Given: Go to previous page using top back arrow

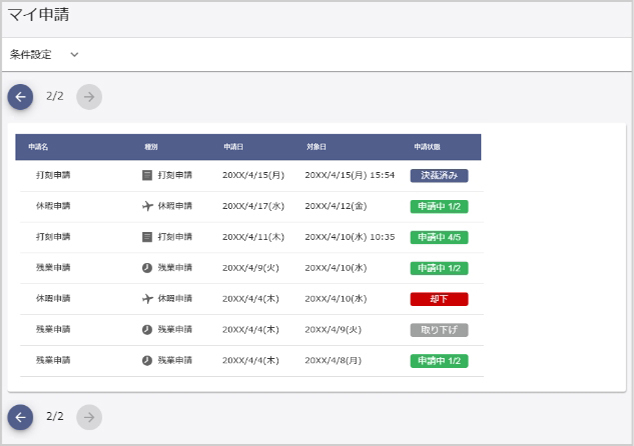Looking at the screenshot, I should click(x=20, y=97).
